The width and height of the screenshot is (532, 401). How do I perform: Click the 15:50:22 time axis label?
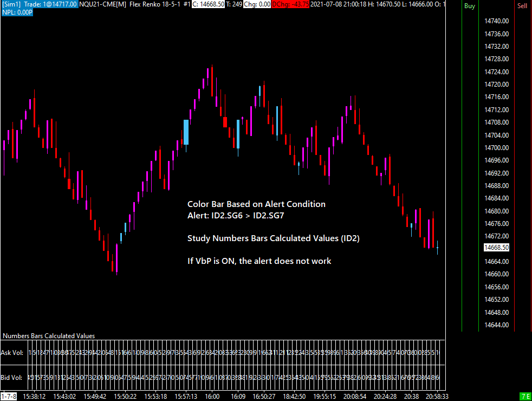[125, 396]
